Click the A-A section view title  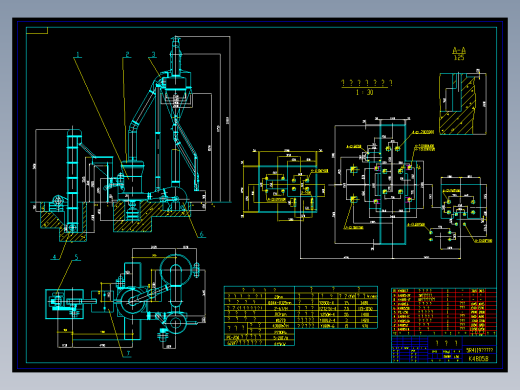(459, 51)
